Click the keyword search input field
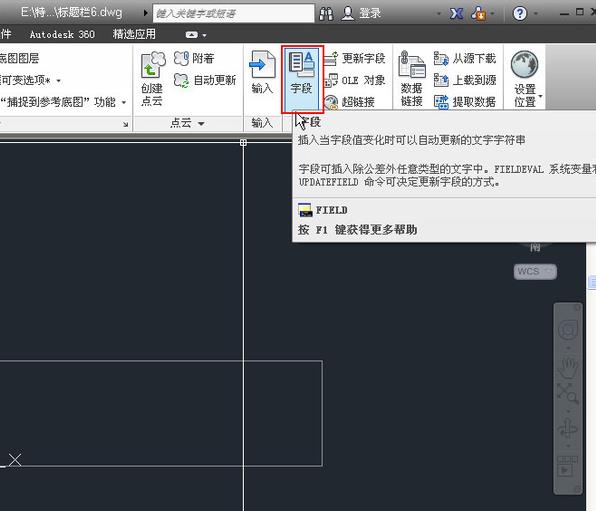Viewport: 596px width, 511px height. [x=233, y=14]
